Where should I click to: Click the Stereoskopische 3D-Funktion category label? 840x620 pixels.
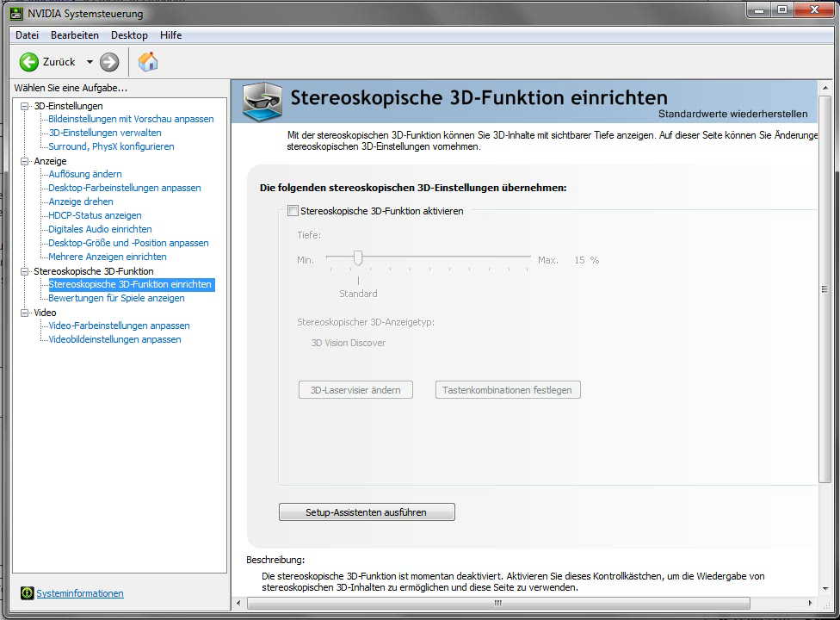pos(94,271)
